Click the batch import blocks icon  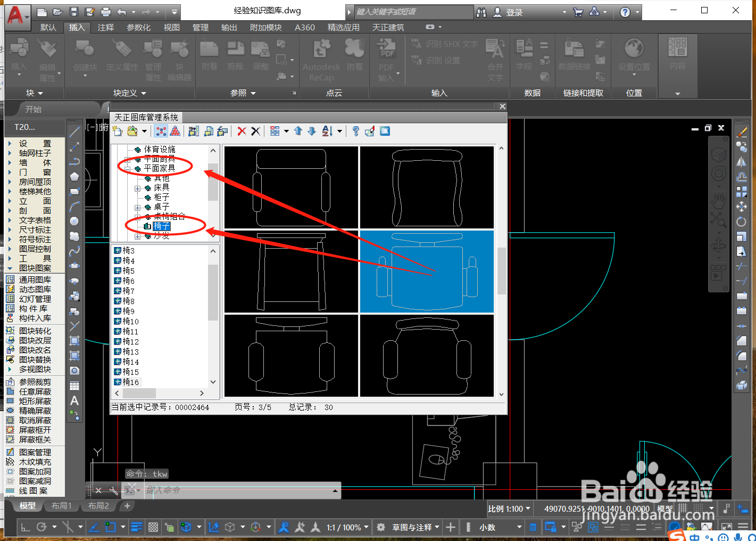point(194,131)
